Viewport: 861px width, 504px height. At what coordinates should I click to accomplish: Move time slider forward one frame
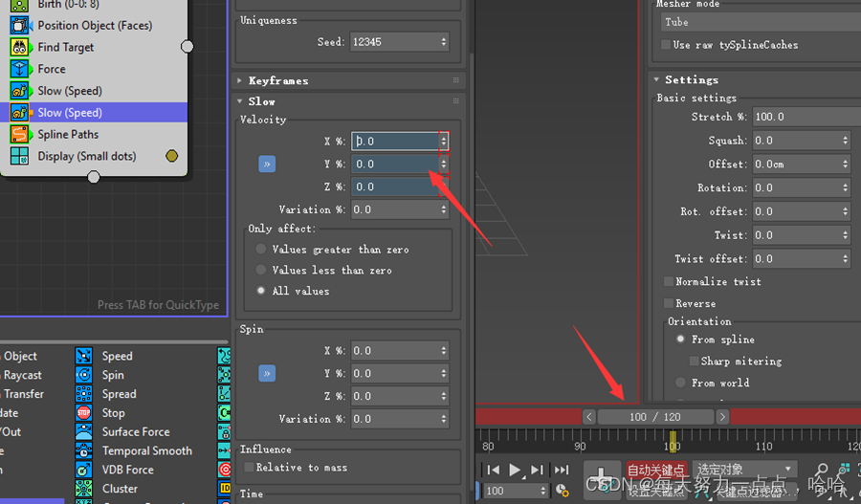coord(722,417)
